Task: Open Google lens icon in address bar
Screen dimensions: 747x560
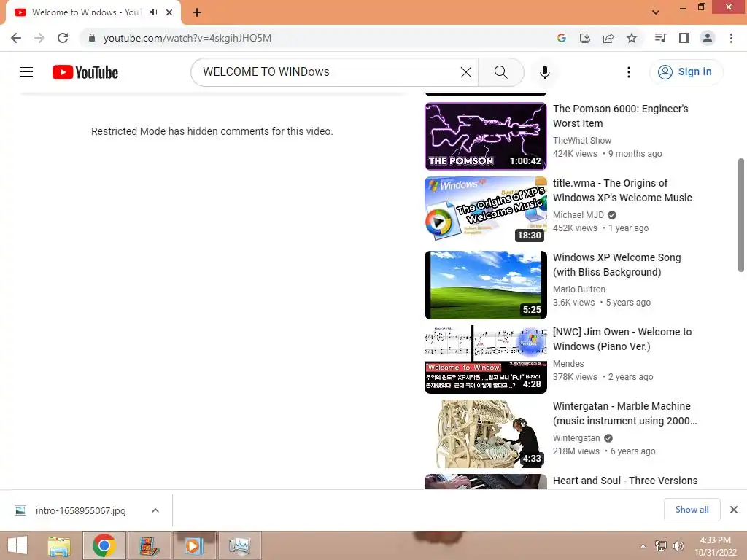Action: pyautogui.click(x=562, y=38)
